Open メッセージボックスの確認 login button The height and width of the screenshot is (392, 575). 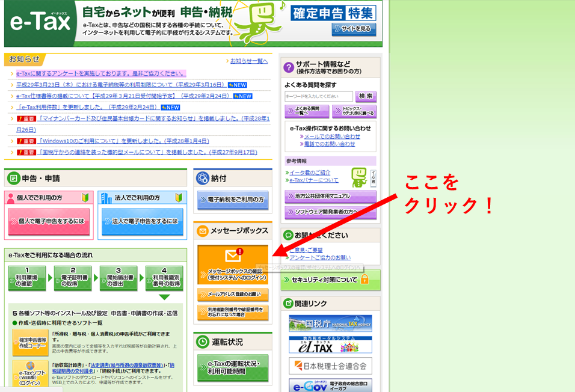point(233,265)
